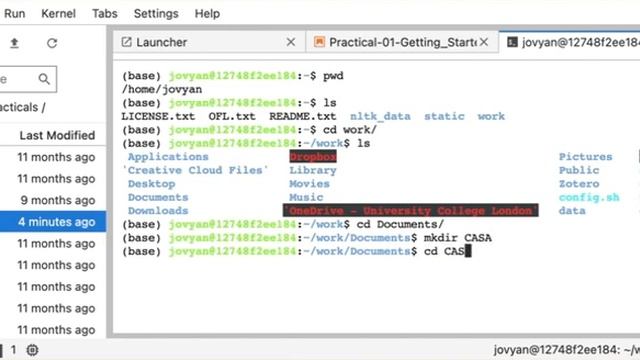This screenshot has width=640, height=360.
Task: Click the '/home/jovyan' output line
Action: tap(162, 89)
